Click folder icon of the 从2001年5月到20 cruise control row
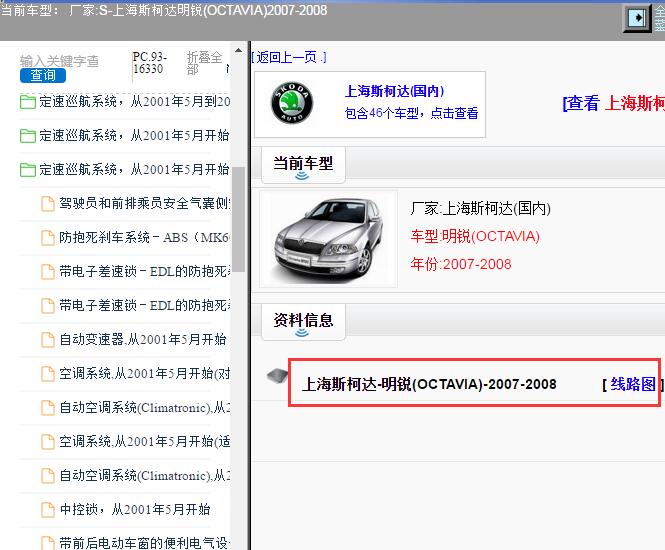Image resolution: width=665 pixels, height=550 pixels. [x=28, y=102]
